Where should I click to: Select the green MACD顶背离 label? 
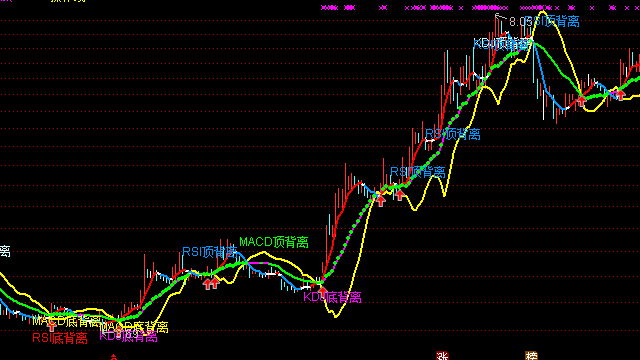[274, 242]
